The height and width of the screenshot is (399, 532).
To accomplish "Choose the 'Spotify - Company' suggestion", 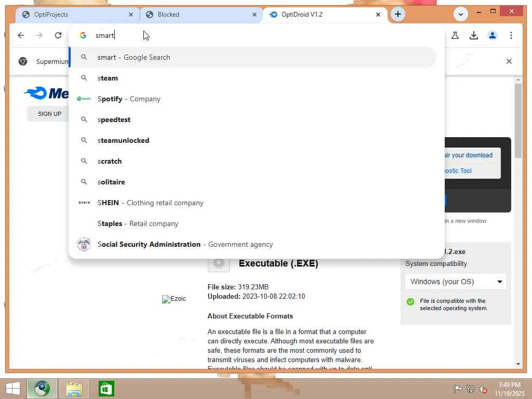I will coord(253,99).
